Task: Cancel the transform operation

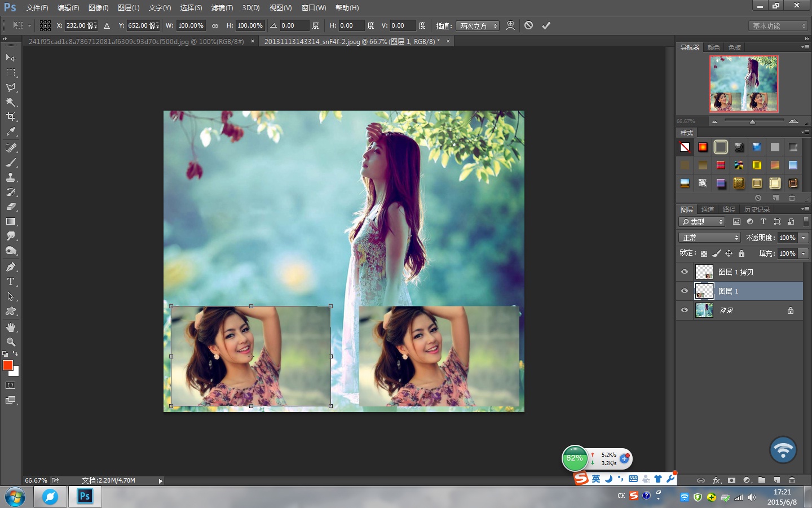Action: pos(528,25)
